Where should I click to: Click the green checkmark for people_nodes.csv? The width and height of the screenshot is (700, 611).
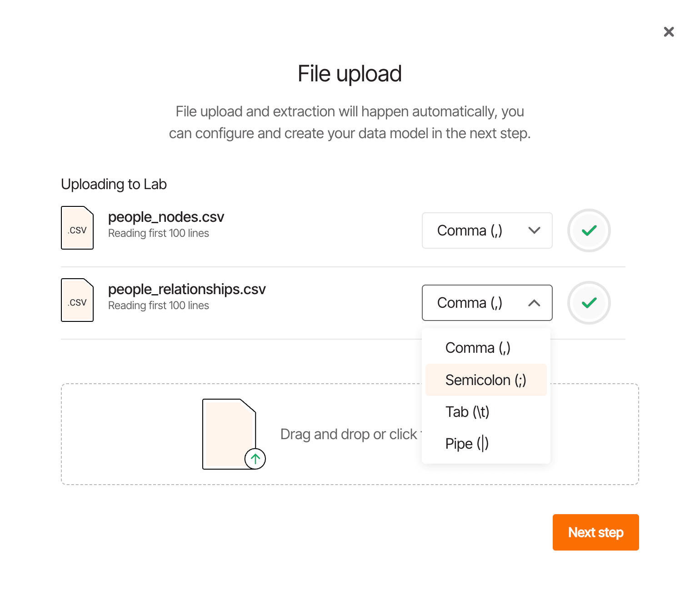589,230
